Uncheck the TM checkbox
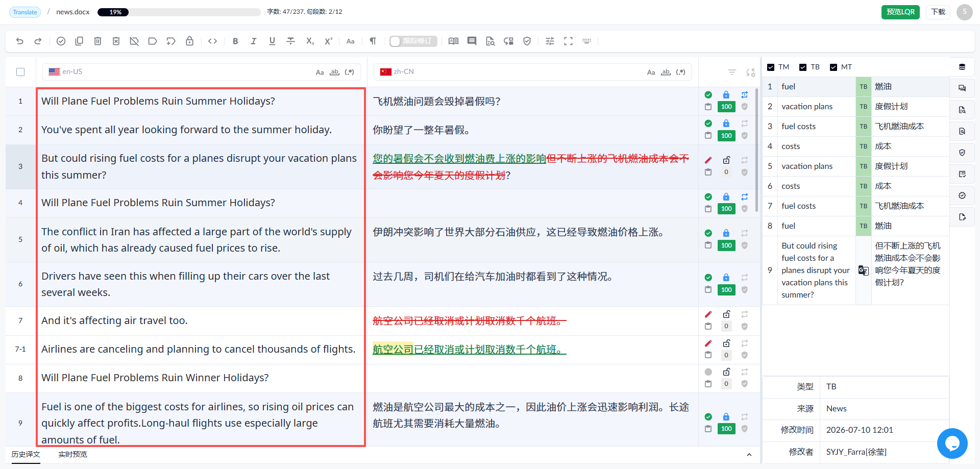Viewport: 980px width, 469px height. tap(771, 67)
